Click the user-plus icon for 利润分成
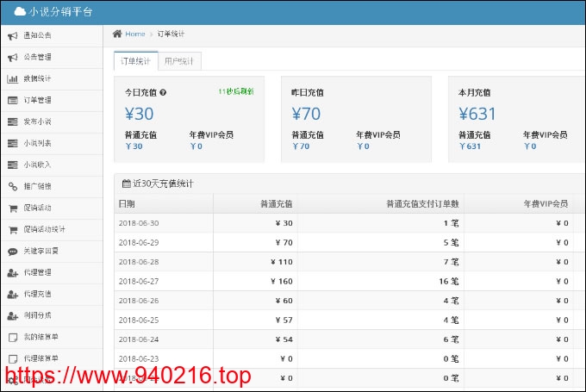586x392 pixels. (x=13, y=316)
